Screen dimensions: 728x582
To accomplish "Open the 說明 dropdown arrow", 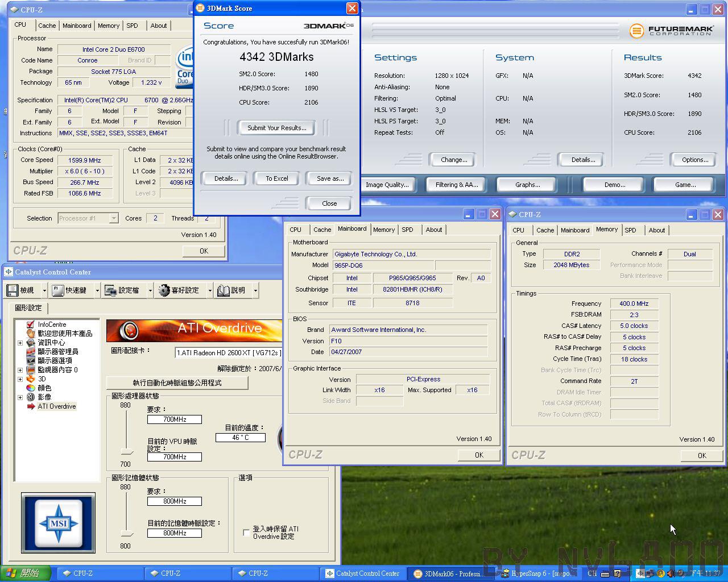I will (x=255, y=290).
